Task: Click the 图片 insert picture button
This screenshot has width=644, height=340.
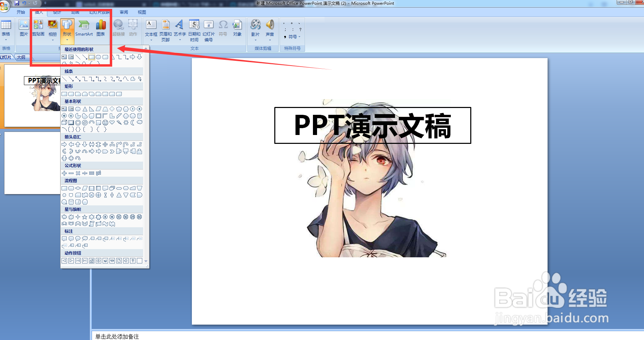Action: pyautogui.click(x=24, y=28)
